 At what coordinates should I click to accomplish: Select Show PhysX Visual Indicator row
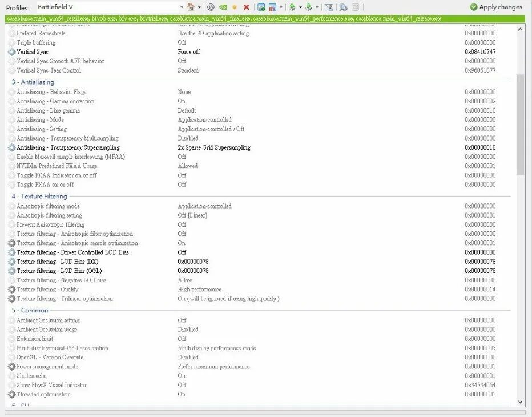click(x=260, y=385)
